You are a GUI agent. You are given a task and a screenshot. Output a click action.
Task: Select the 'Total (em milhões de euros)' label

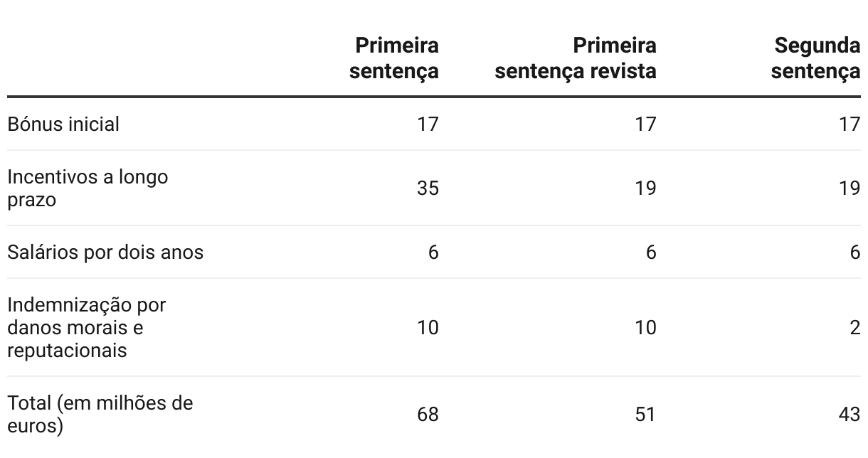tap(100, 414)
